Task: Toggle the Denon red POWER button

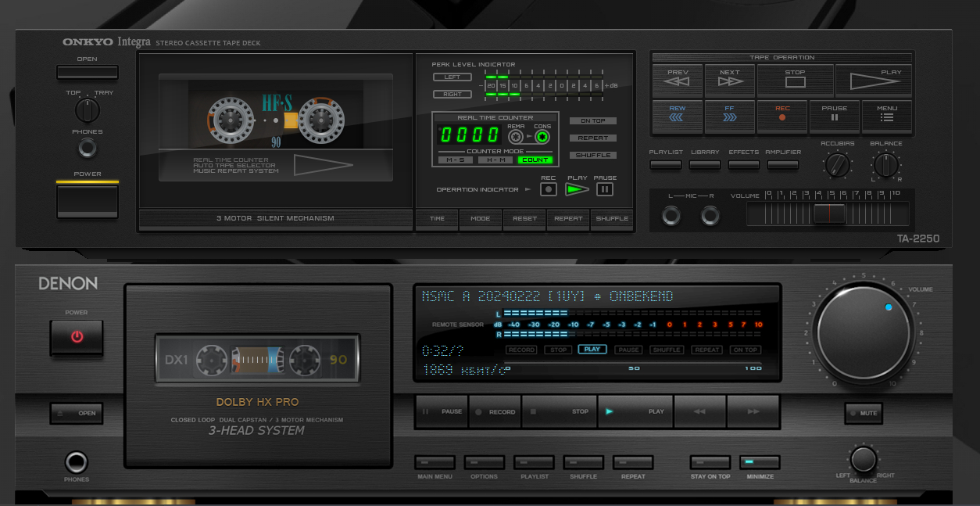Action: [x=77, y=337]
